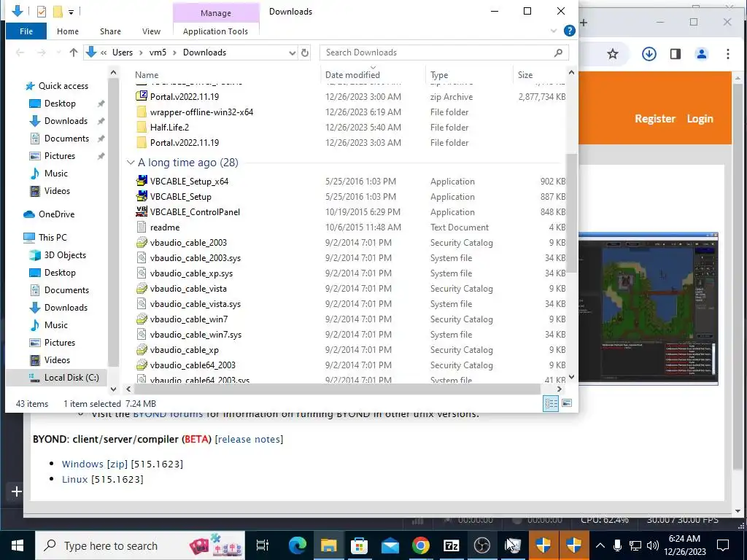Open Chrome downloads icon
The width and height of the screenshot is (747, 560).
point(649,54)
